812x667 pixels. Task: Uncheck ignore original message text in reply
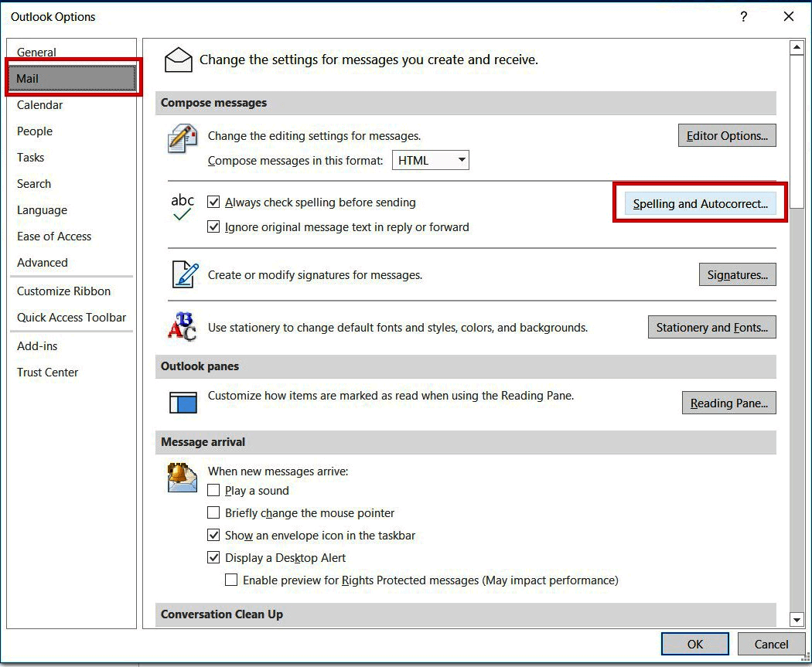tap(214, 227)
